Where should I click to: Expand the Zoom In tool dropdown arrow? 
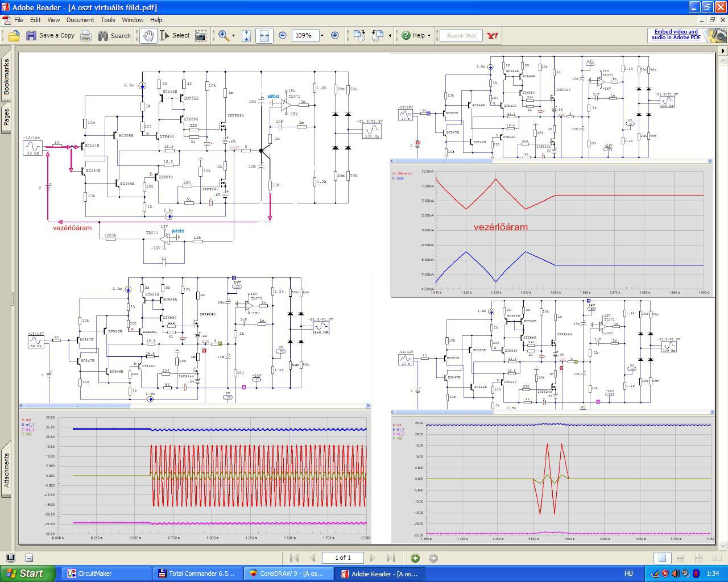click(x=233, y=35)
